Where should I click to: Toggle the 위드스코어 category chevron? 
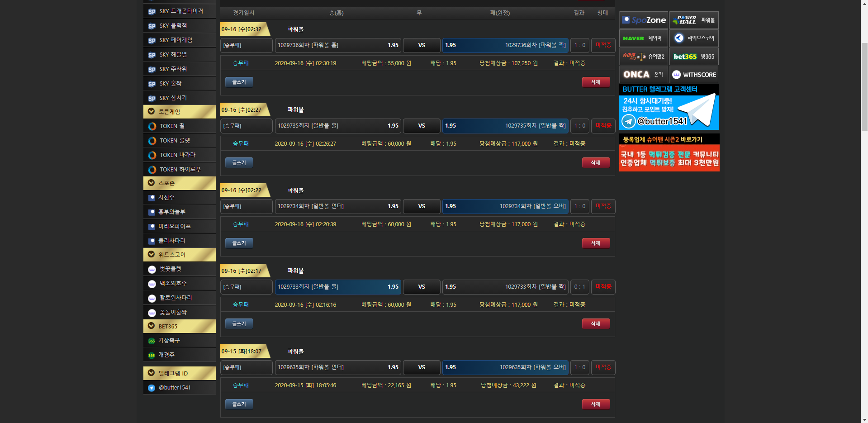pyautogui.click(x=152, y=254)
